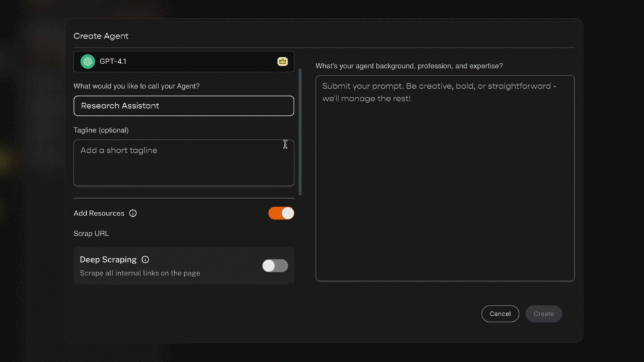Click the info icon beside Deep Scraping
Screen dimensions: 644x362
145,260
